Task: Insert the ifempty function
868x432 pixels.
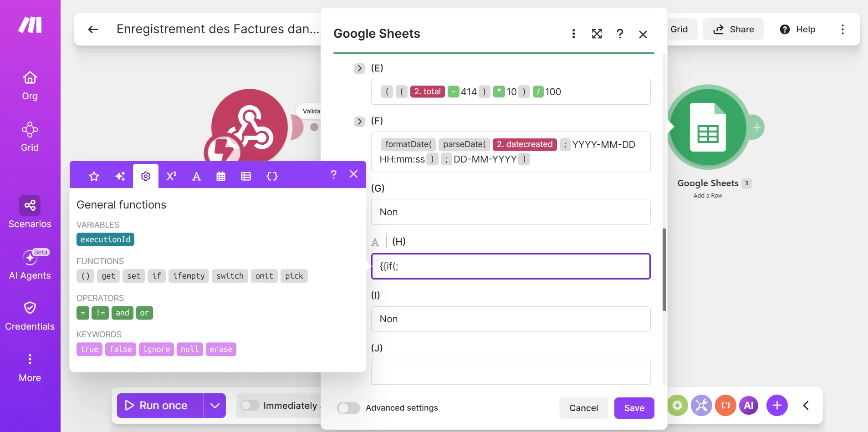Action: [x=189, y=276]
